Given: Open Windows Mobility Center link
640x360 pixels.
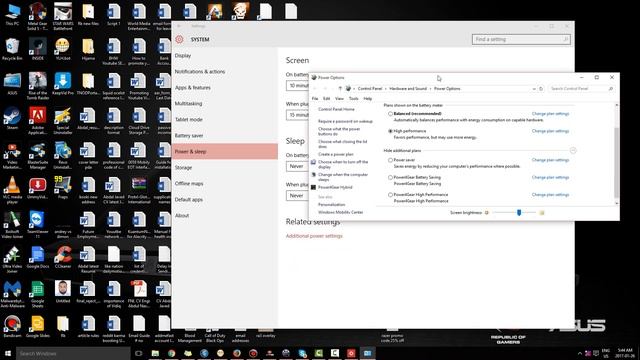Looking at the screenshot, I should click(x=340, y=212).
